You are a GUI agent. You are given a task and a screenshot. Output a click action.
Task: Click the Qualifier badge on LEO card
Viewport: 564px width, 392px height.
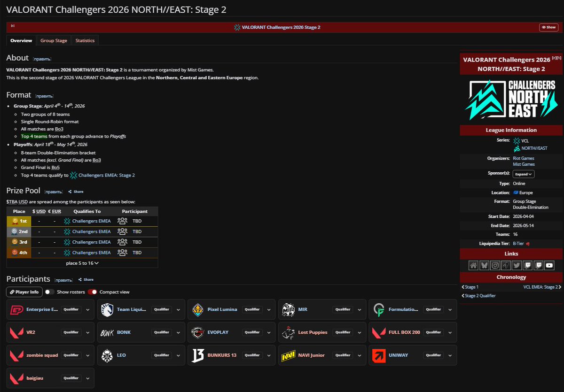(x=161, y=355)
